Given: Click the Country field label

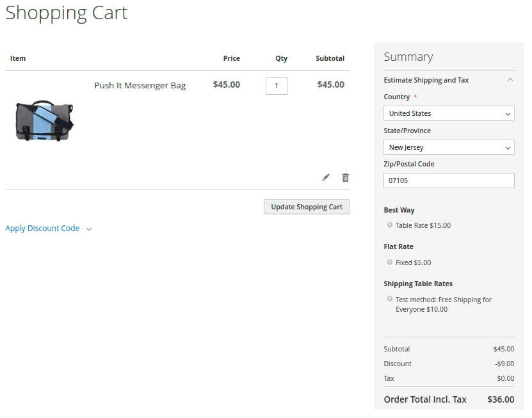Looking at the screenshot, I should (396, 97).
